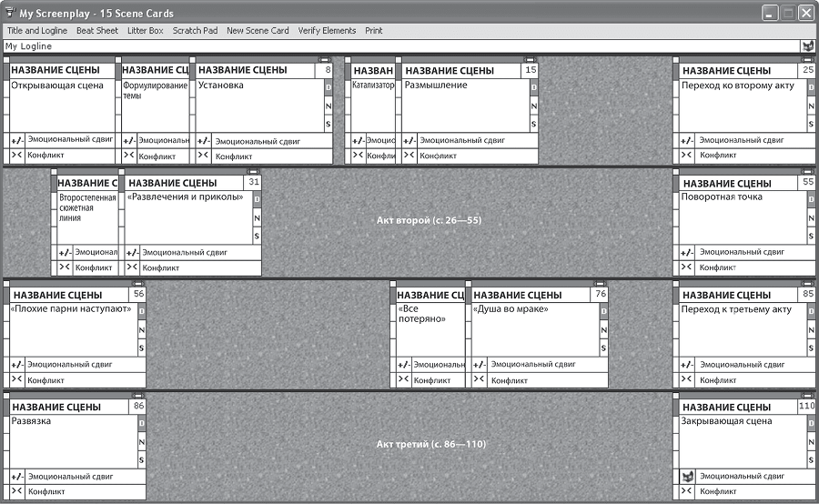Click Verify Elements in the menu bar
Image resolution: width=819 pixels, height=504 pixels.
coord(327,30)
